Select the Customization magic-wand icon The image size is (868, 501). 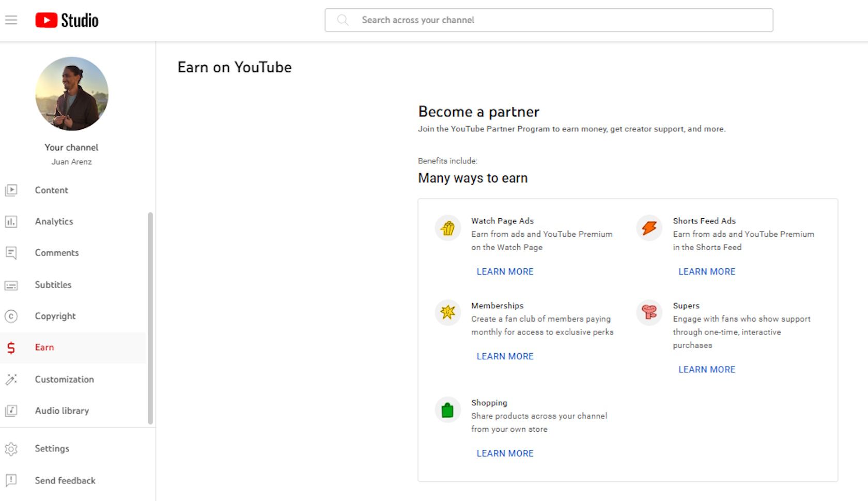[x=11, y=379]
